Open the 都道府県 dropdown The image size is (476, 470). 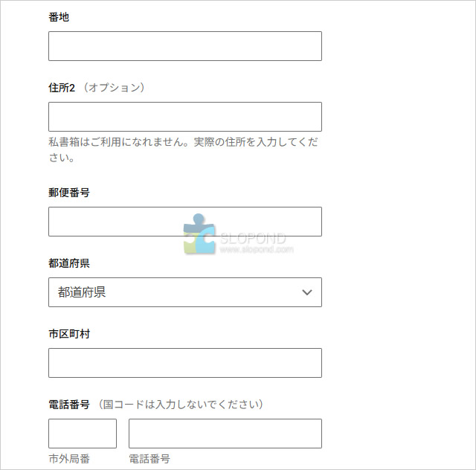click(185, 292)
